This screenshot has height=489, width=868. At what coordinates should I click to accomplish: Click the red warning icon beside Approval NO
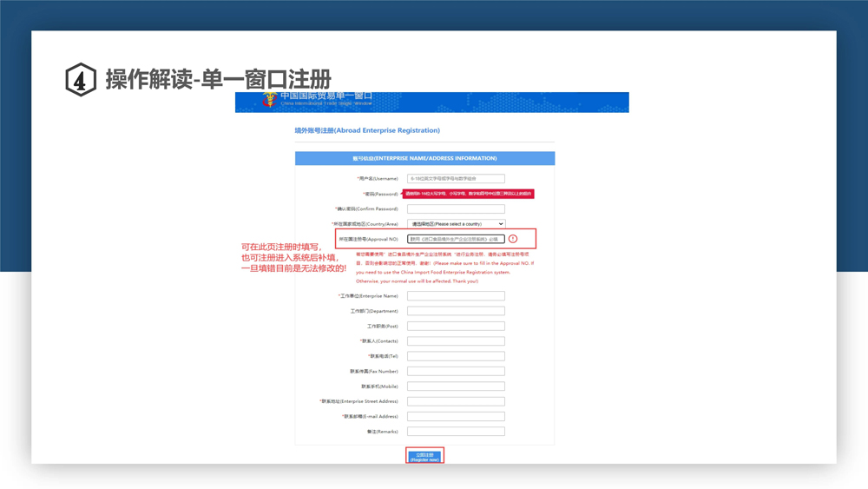(513, 239)
